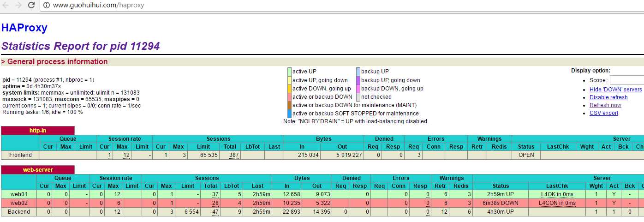Click the DOWN for maintenance (MAINT) color box

coord(289,105)
